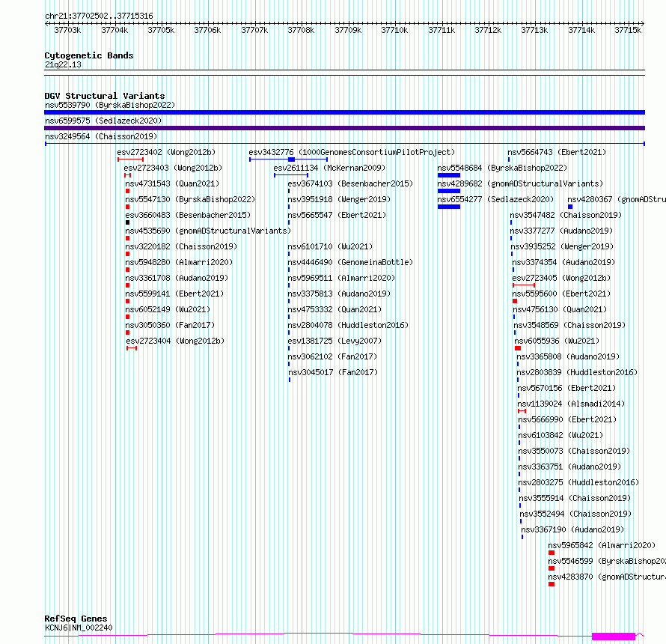Open nsv3935252 (Wenger2019) label
The image size is (666, 644).
562,246
